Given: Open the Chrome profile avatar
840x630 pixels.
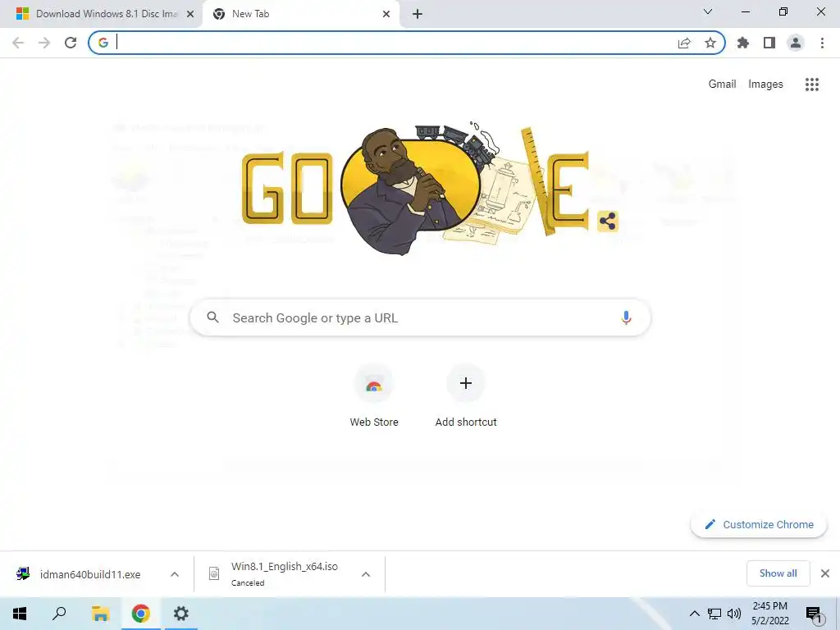Looking at the screenshot, I should (x=796, y=43).
